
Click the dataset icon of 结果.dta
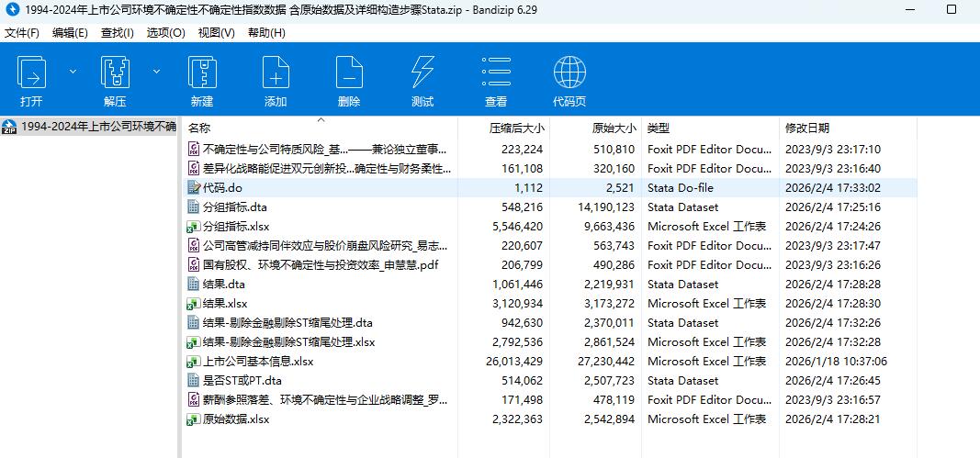point(194,285)
